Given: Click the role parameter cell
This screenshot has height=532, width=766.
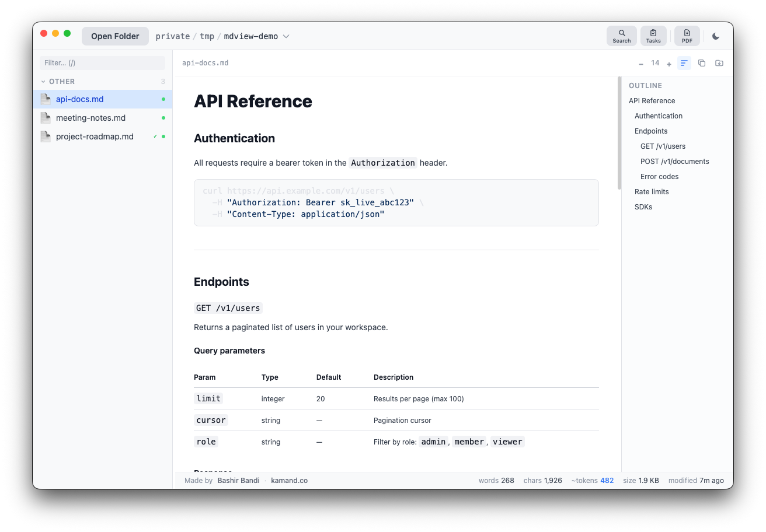Looking at the screenshot, I should click(x=206, y=442).
